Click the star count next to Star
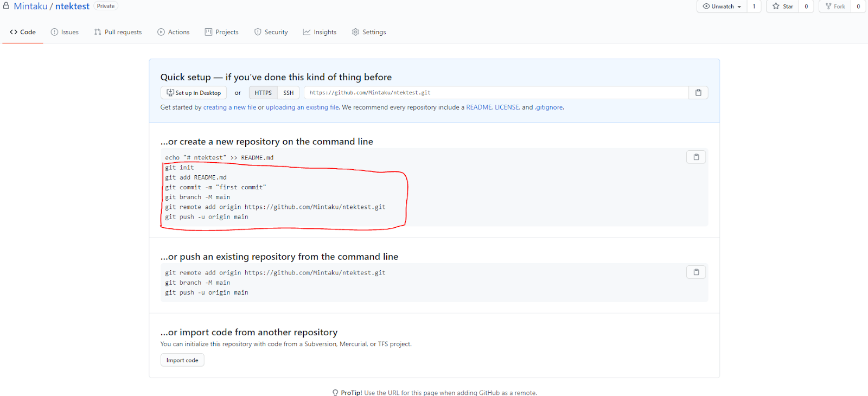The image size is (868, 396). click(806, 7)
